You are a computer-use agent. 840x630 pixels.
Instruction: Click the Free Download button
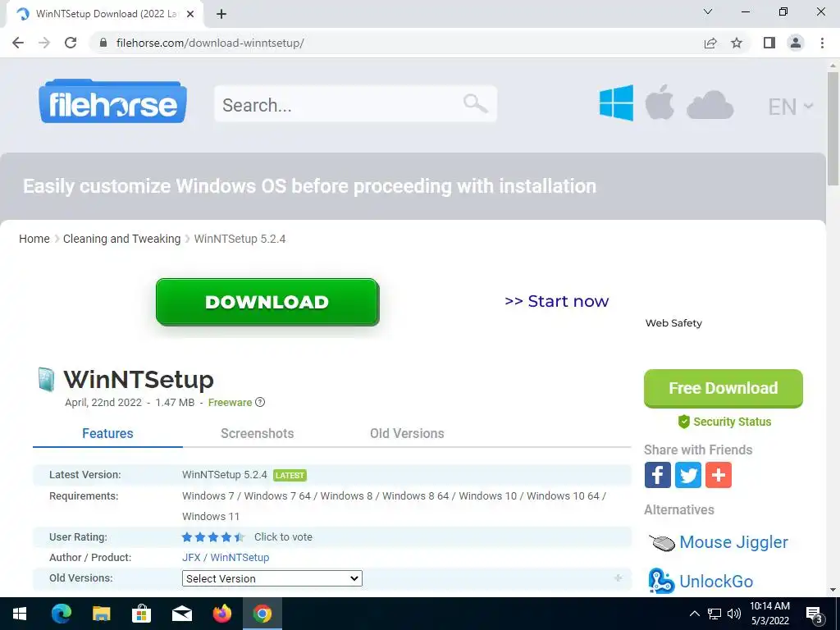click(724, 388)
